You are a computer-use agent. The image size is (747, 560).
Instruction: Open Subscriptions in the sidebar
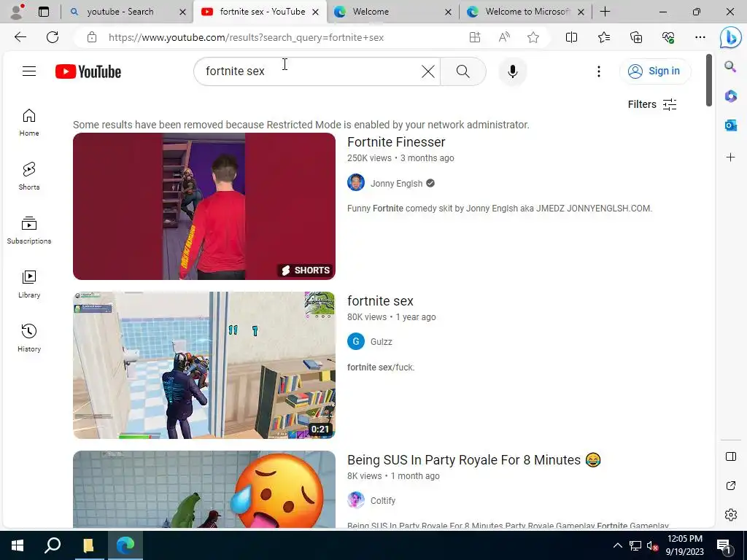(x=29, y=230)
